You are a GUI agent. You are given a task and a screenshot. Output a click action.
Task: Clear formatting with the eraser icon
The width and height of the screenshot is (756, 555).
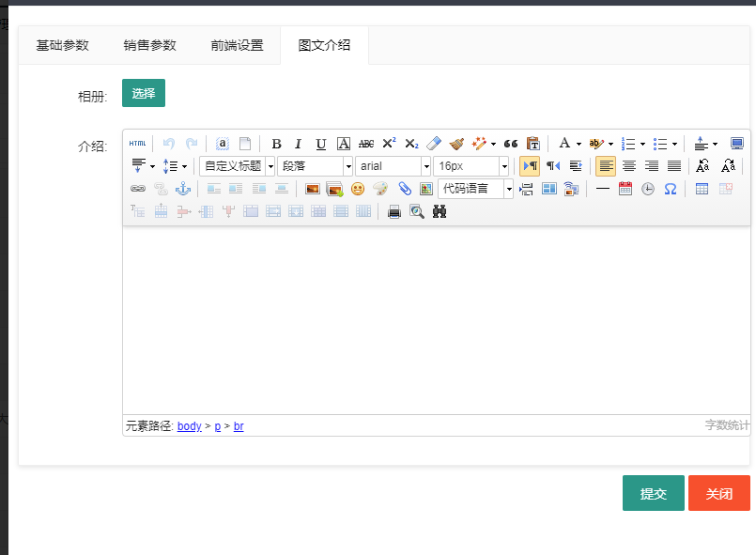434,143
